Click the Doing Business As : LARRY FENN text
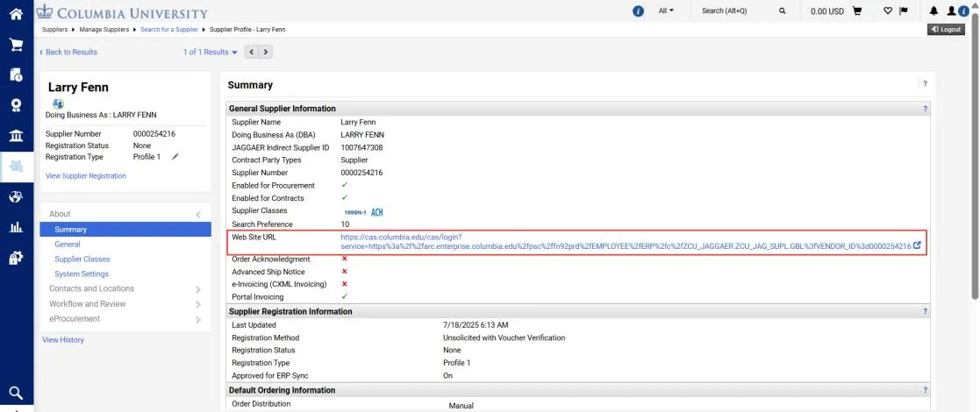 tap(101, 116)
